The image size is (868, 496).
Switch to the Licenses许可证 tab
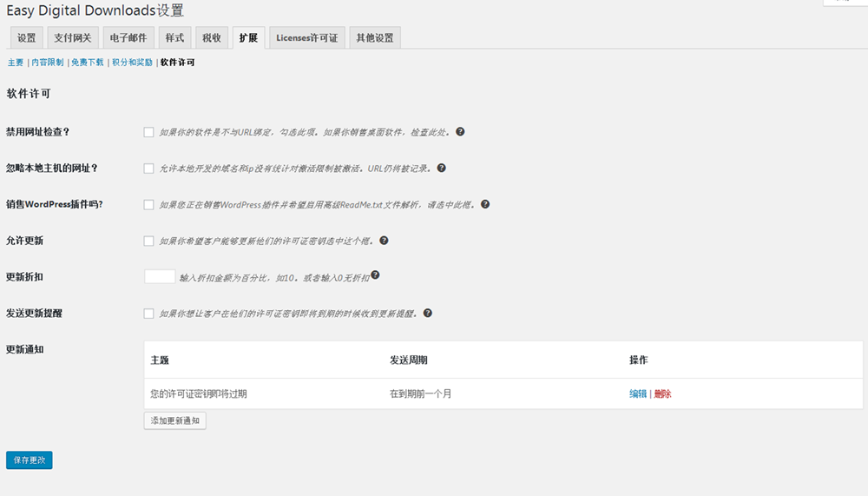pyautogui.click(x=307, y=37)
